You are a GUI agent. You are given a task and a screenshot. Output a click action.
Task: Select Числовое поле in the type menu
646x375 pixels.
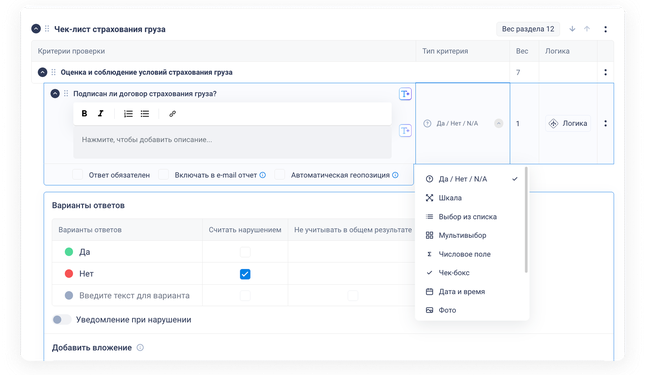click(x=472, y=254)
